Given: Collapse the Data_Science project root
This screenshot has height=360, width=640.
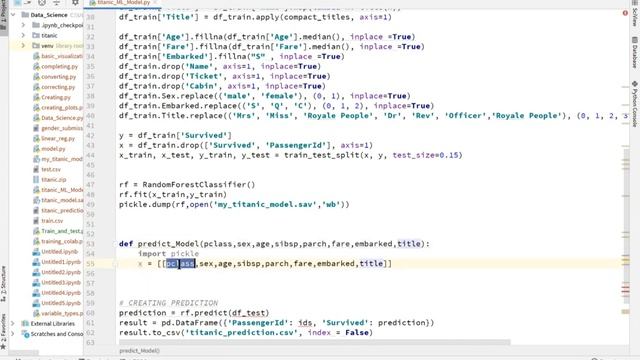Looking at the screenshot, I should [13, 15].
